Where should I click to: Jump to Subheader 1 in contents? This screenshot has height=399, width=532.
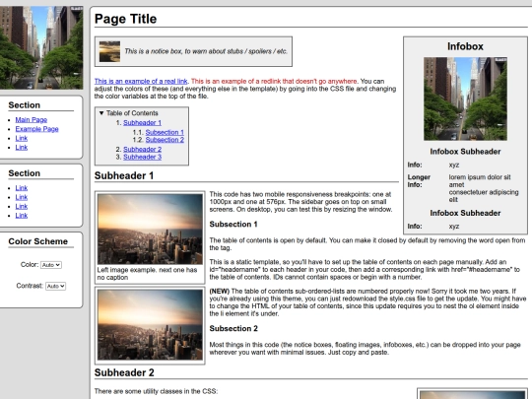(x=142, y=122)
